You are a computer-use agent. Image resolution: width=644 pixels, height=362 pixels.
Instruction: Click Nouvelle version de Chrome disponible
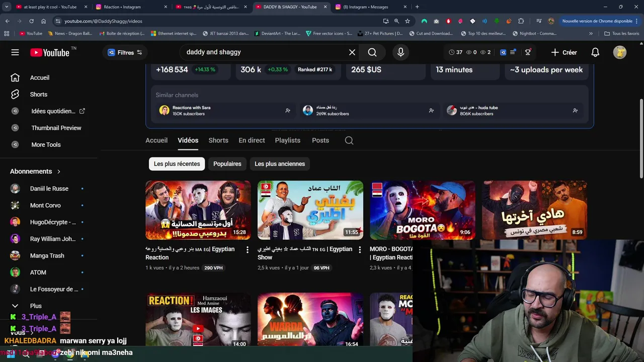click(597, 21)
